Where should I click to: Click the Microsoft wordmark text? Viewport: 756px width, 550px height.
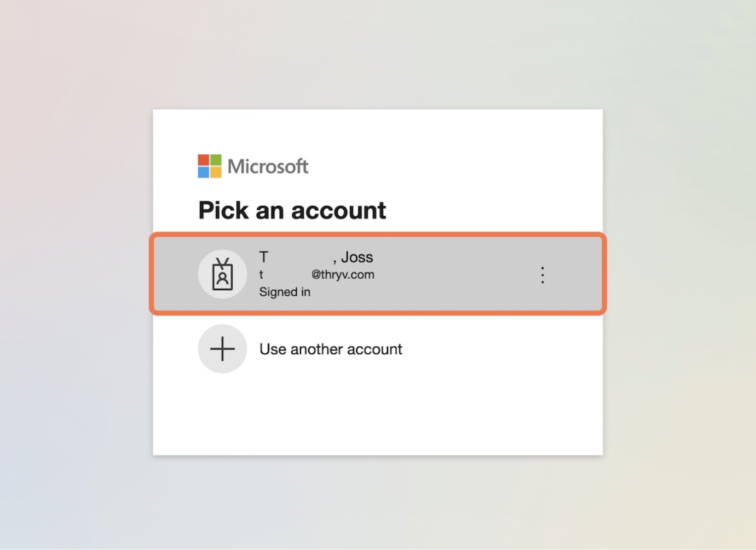click(x=268, y=166)
